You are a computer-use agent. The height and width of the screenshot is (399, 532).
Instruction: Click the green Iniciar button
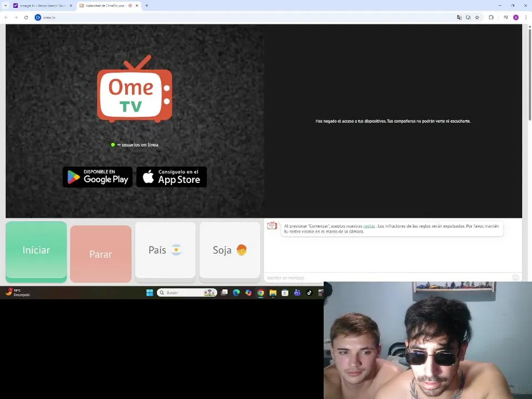36,252
